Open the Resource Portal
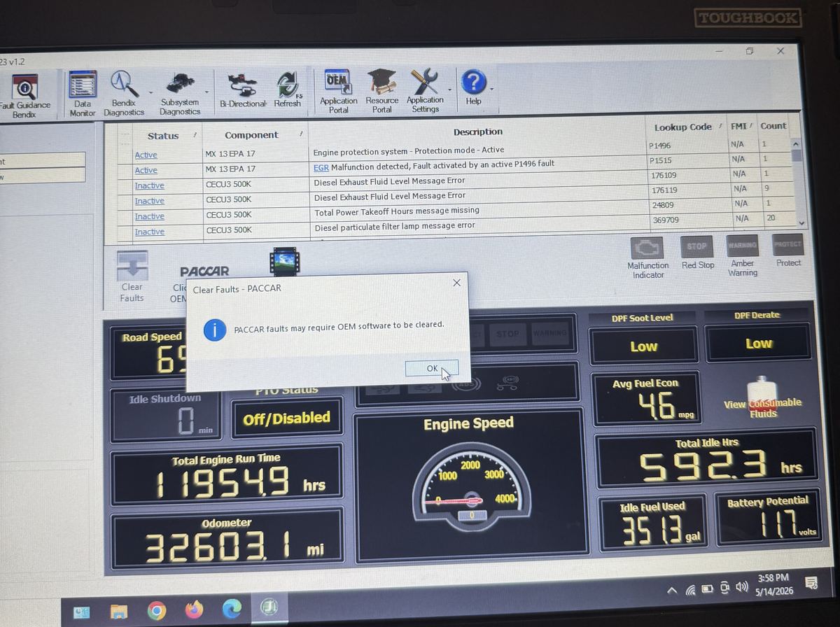This screenshot has height=627, width=840. [382, 92]
